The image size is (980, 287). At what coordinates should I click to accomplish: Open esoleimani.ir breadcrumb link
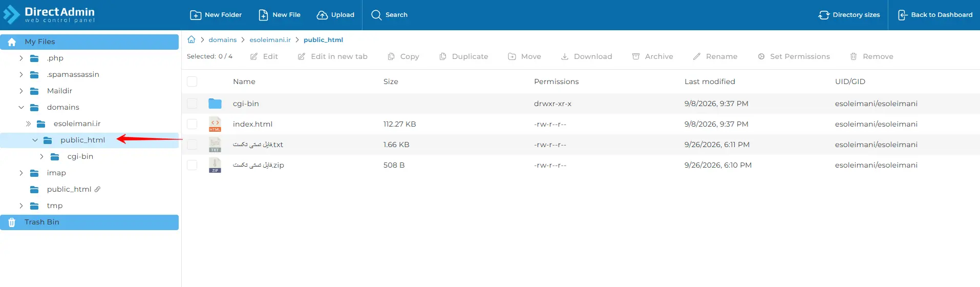point(270,39)
